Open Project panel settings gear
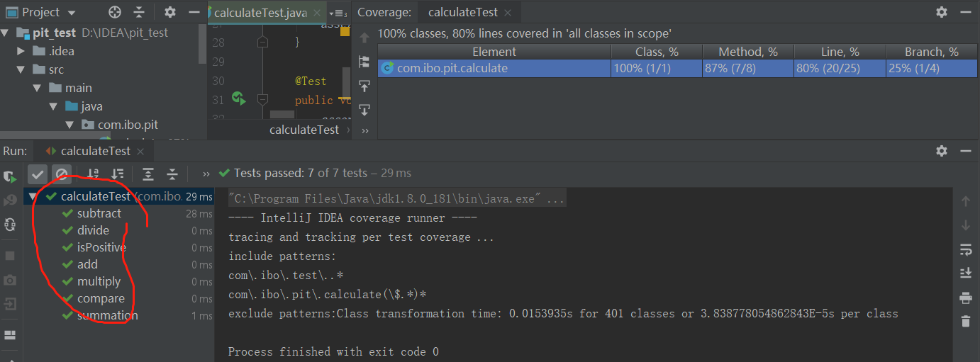Viewport: 980px width, 362px height. coord(170,12)
